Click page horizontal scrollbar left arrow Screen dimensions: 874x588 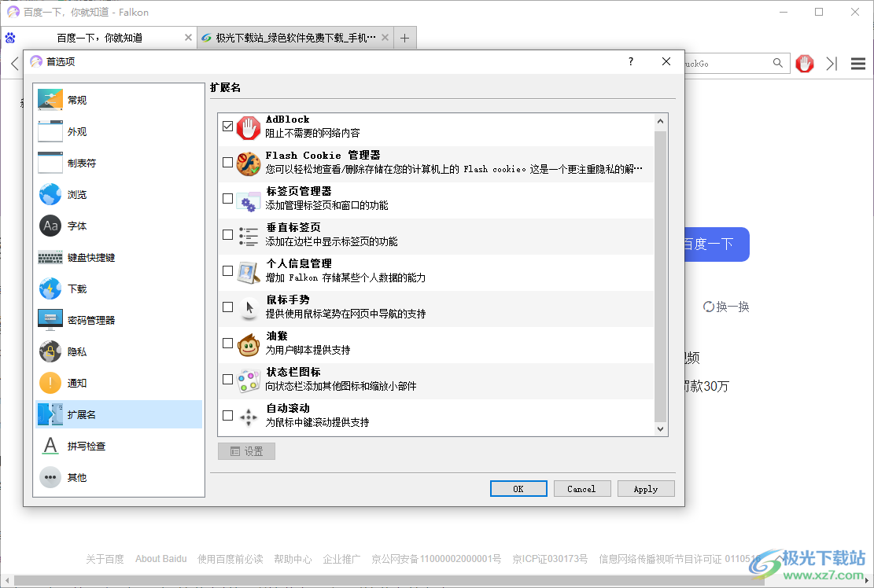tap(7, 580)
